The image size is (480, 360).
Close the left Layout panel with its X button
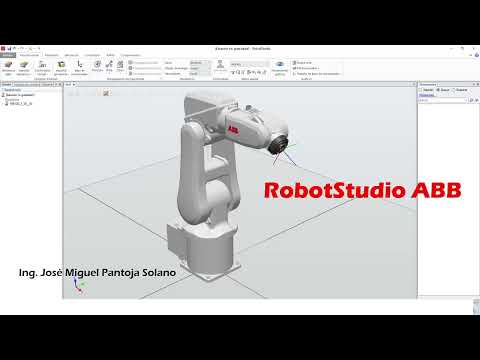(60, 85)
